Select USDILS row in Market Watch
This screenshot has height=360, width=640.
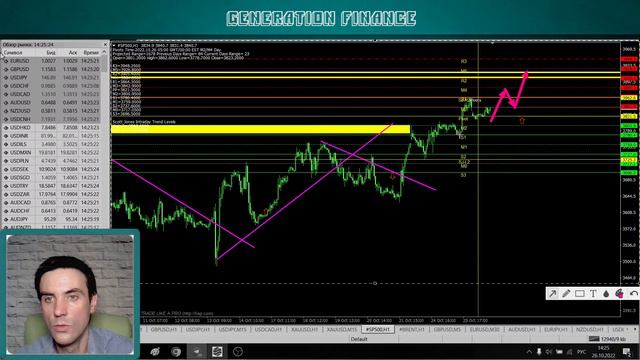[51, 144]
